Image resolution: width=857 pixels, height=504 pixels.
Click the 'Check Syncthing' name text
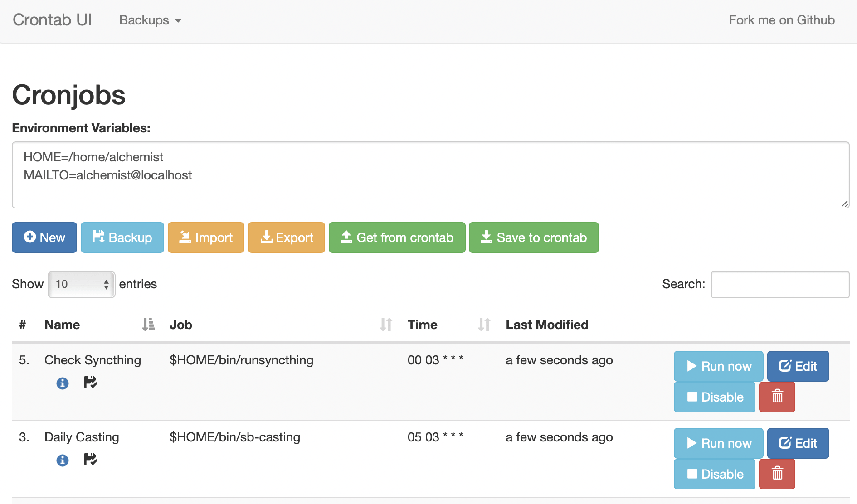93,360
